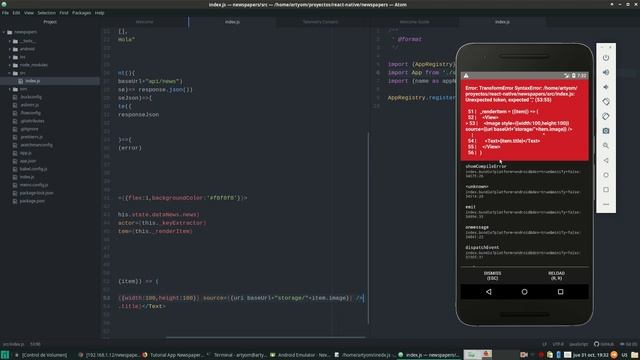Image resolution: width=640 pixels, height=360 pixels.
Task: Click the GitHub icon in Atom's status bar
Action: (596, 344)
